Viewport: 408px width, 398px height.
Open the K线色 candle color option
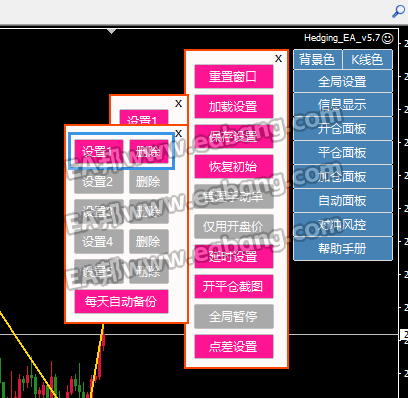click(367, 60)
